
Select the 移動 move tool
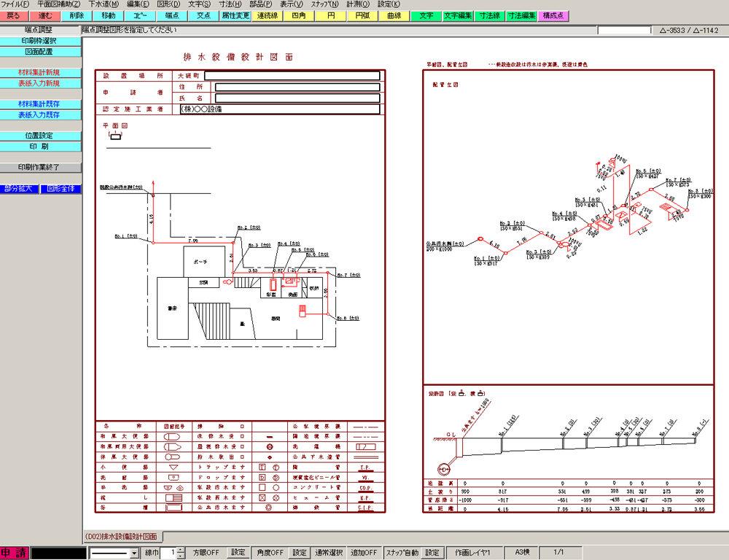[x=109, y=16]
